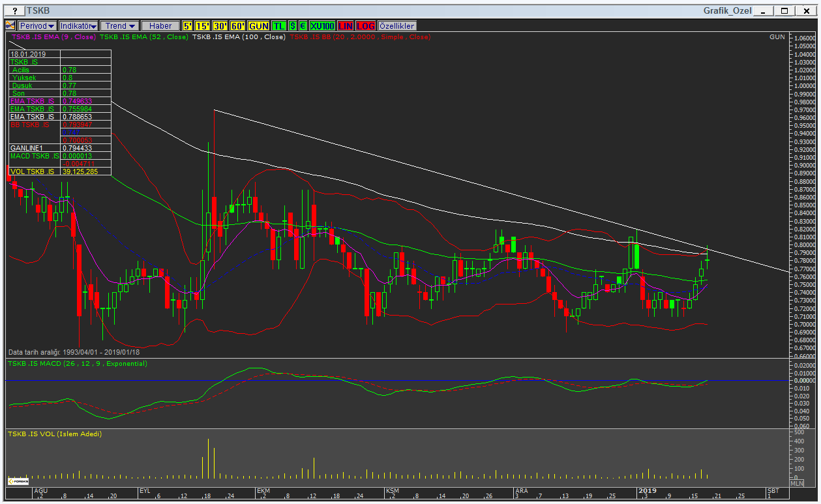Click the EYL month on time axis

145,490
